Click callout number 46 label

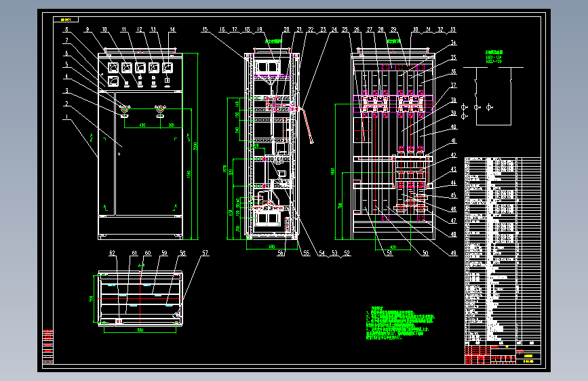tap(453, 209)
